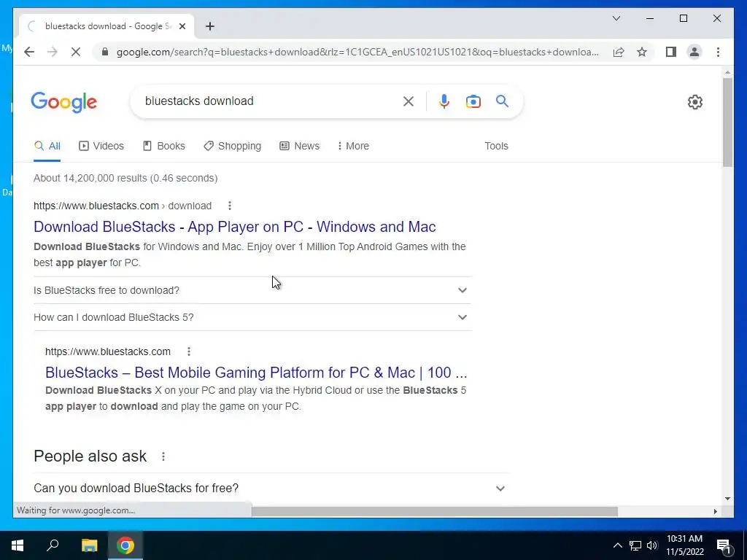Open People also ask options dots

(x=163, y=456)
